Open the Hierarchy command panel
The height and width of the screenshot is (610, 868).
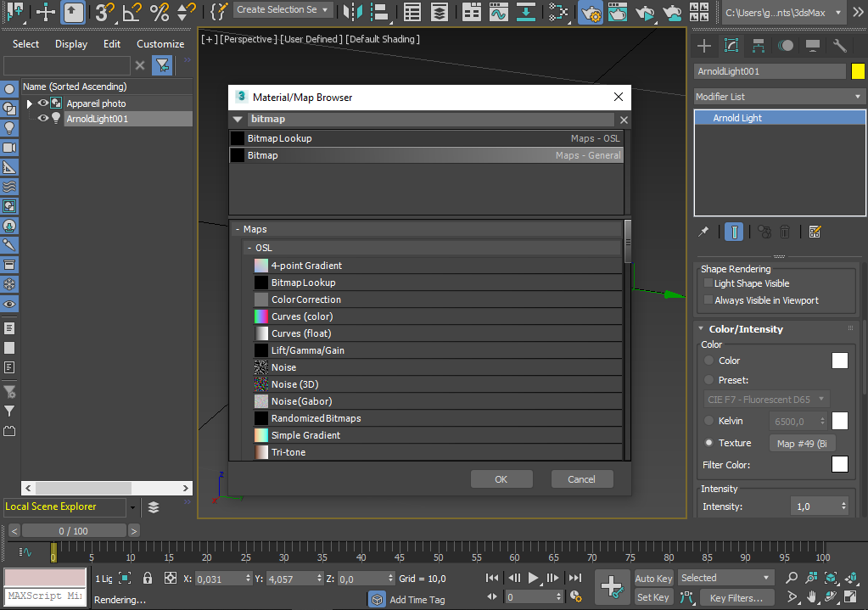point(759,46)
